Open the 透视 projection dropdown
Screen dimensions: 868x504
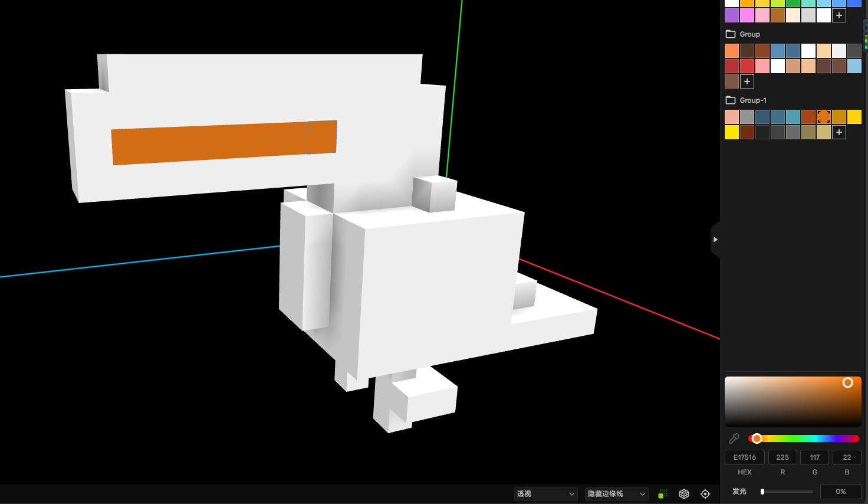(545, 494)
